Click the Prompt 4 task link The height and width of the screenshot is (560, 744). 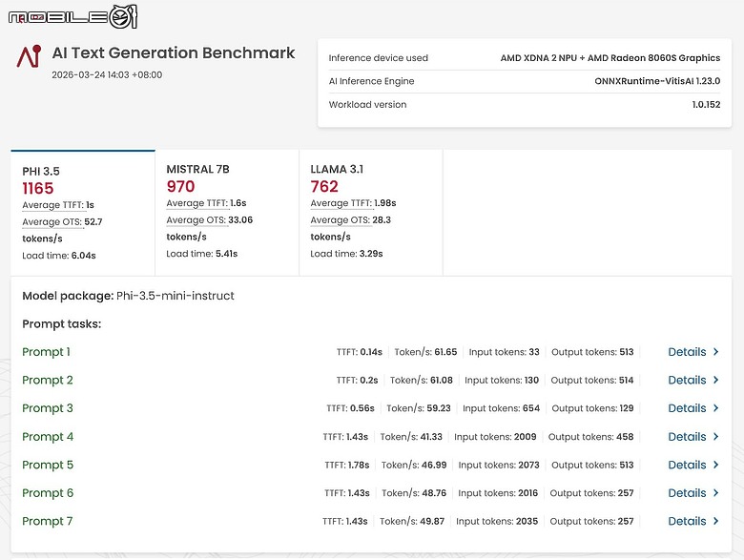pos(48,437)
